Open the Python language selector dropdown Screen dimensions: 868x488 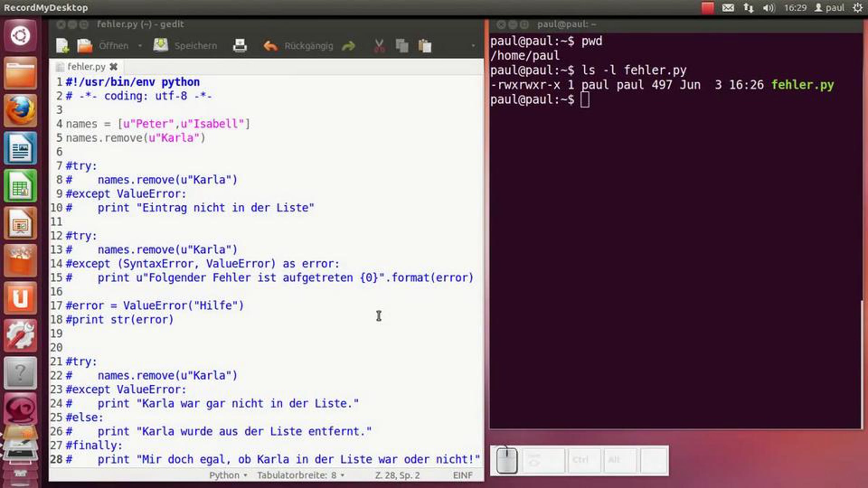pos(228,475)
